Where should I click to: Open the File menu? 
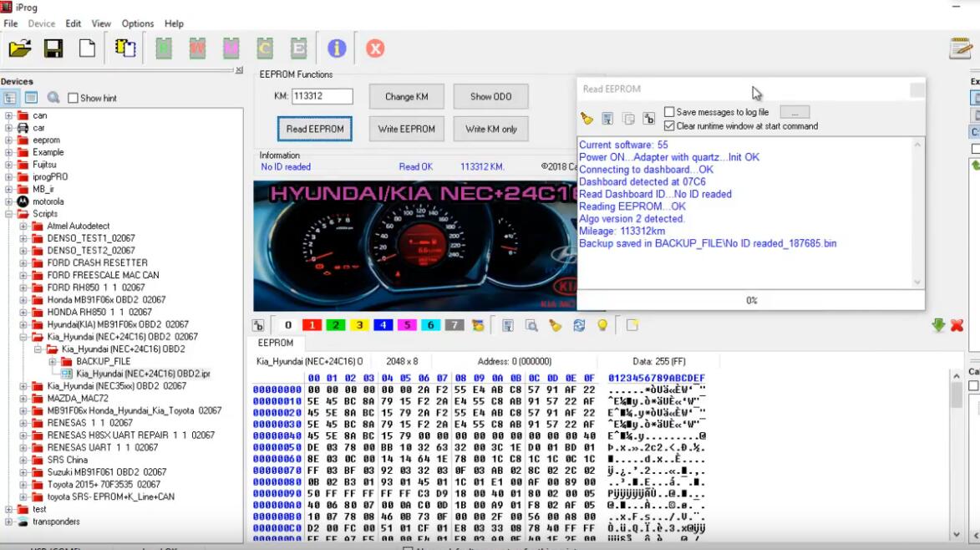pyautogui.click(x=11, y=23)
